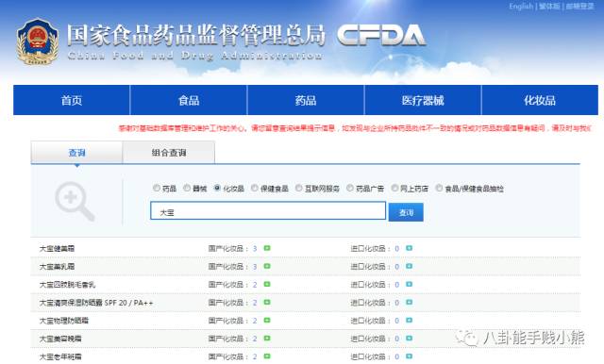Click the 大宝健美霜 product name
The image size is (604, 364).
[57, 249]
